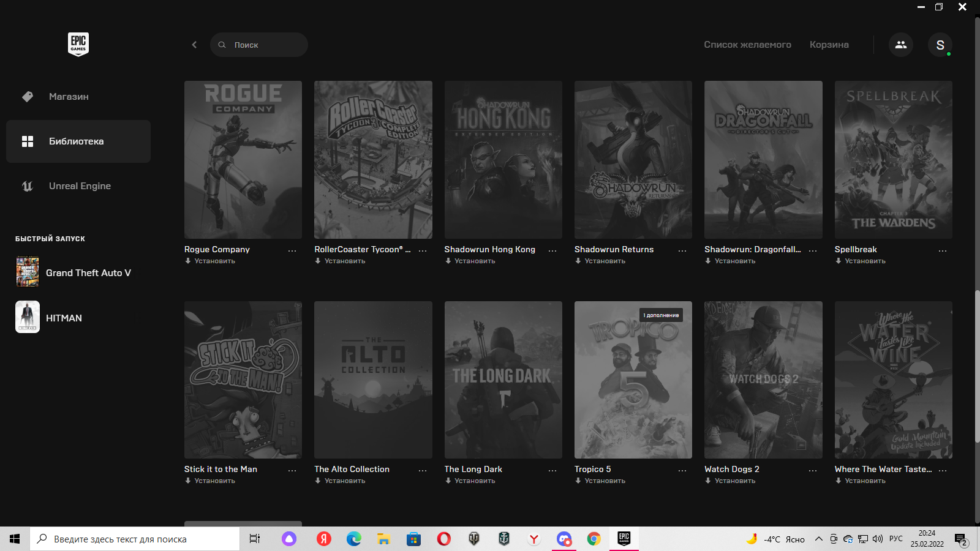Open Google Chrome from taskbar
The width and height of the screenshot is (980, 551).
(x=594, y=539)
